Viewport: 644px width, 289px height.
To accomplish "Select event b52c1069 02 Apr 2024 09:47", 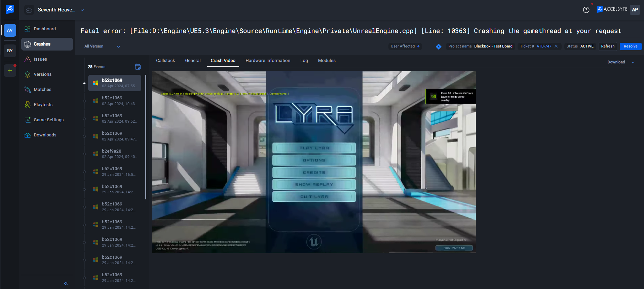I will coord(115,136).
